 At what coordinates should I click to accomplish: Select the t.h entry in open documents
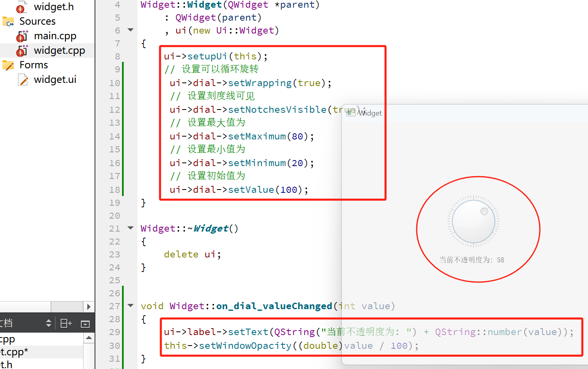tap(6, 364)
